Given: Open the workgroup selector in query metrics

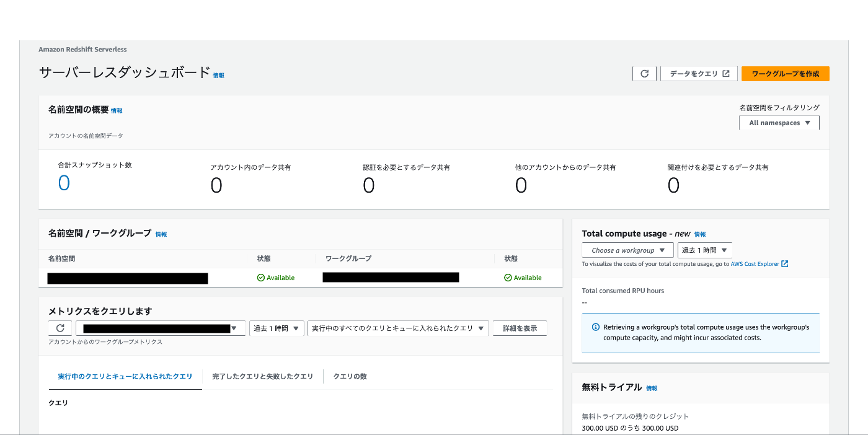Looking at the screenshot, I should click(161, 328).
